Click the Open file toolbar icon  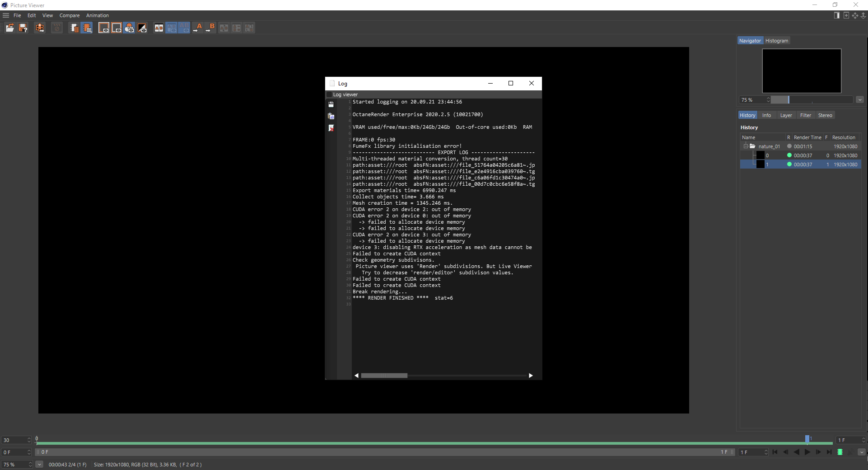[x=9, y=28]
